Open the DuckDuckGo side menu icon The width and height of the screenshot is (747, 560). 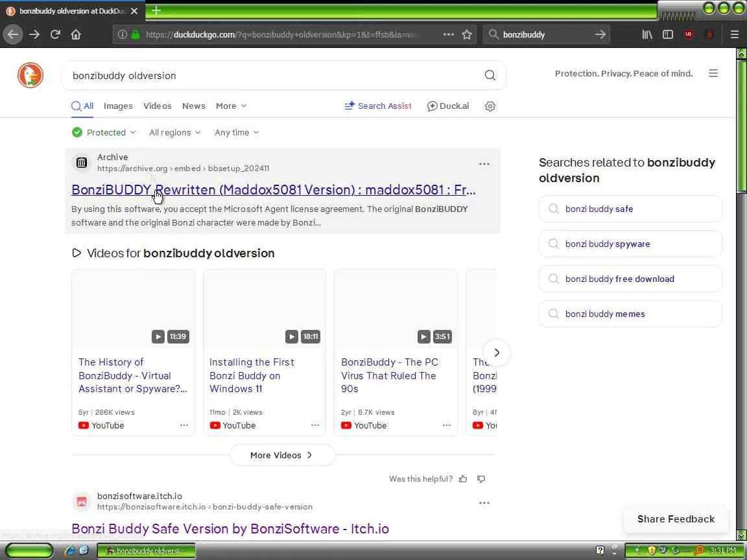coord(713,73)
